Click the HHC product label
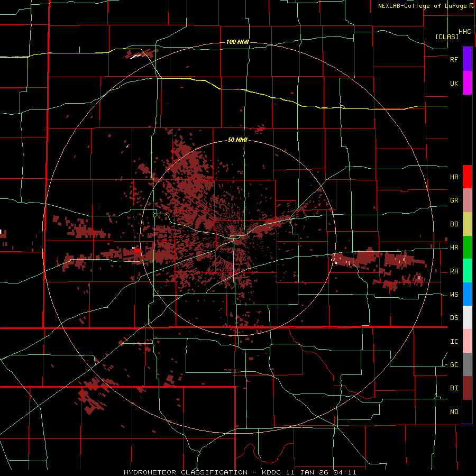Screen dimensions: 476x476 tap(465, 32)
